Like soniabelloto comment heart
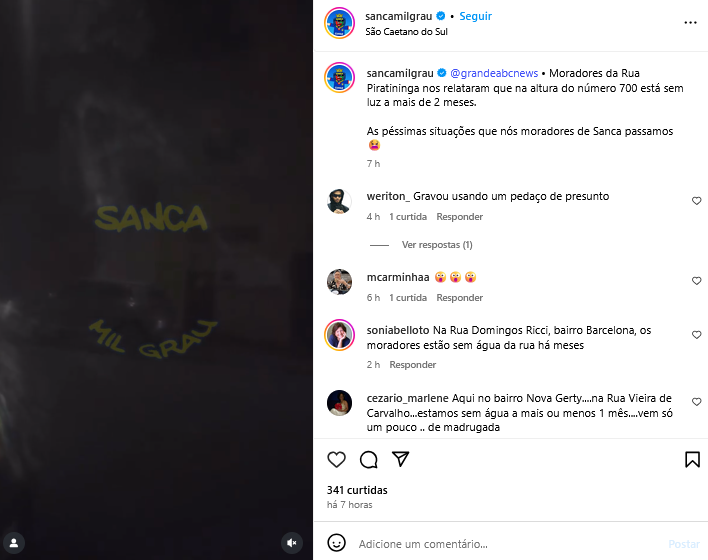Screen dimensions: 708x560 point(697,335)
